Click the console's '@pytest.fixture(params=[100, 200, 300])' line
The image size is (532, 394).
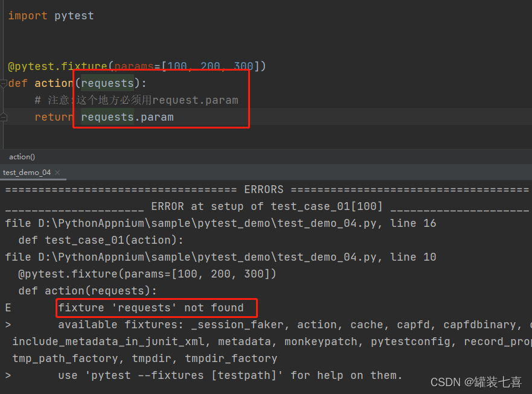(147, 274)
